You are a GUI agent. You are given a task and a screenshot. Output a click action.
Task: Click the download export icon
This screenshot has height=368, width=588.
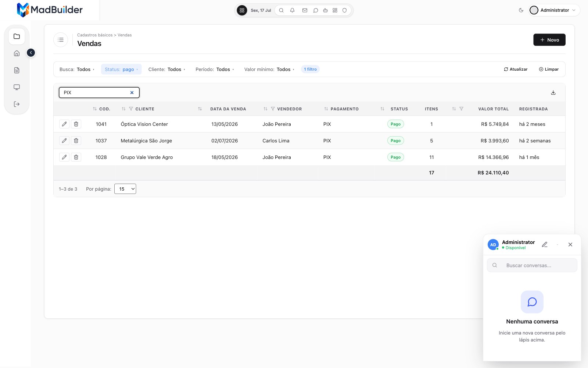(553, 92)
